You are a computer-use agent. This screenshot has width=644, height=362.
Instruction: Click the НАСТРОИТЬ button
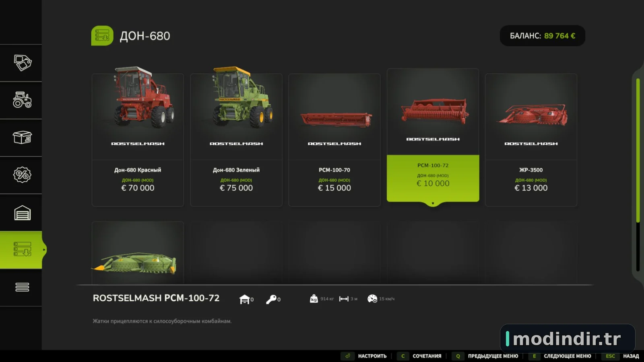(x=372, y=356)
